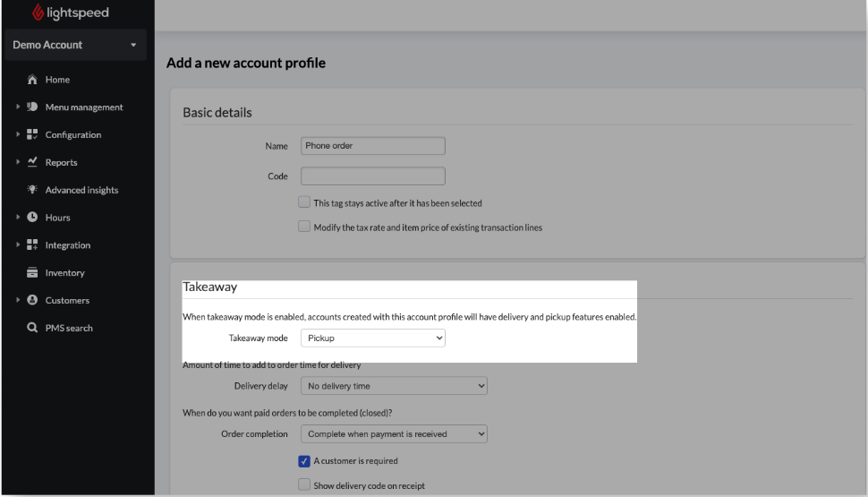The width and height of the screenshot is (868, 497).
Task: Click the PMS search magnifier icon
Action: click(x=32, y=328)
